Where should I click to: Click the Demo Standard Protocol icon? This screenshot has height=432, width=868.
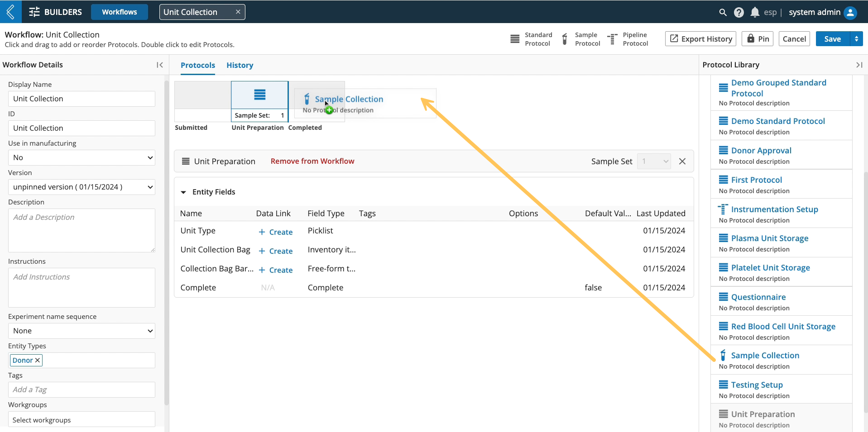pos(724,121)
